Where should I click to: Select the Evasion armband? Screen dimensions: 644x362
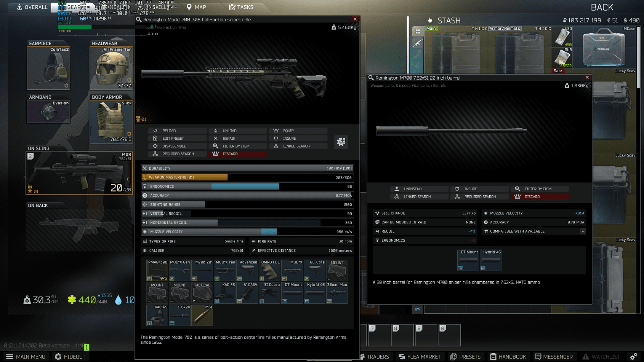[48, 112]
